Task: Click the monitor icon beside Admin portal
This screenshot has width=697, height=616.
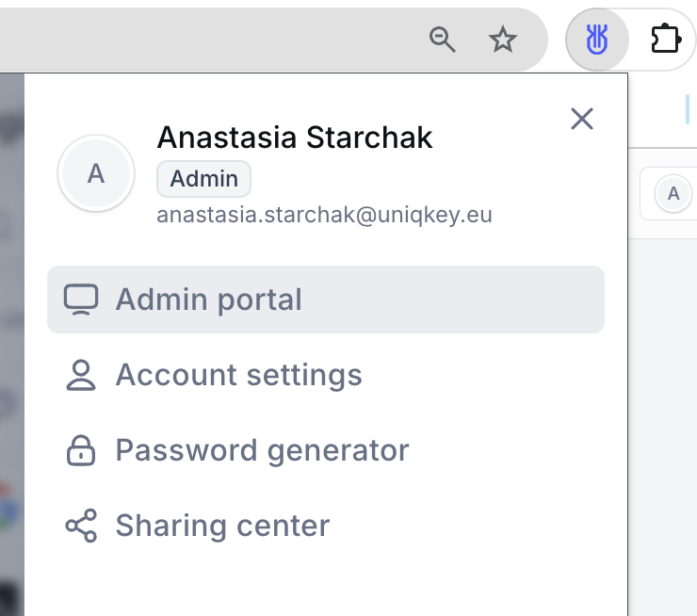Action: [81, 300]
